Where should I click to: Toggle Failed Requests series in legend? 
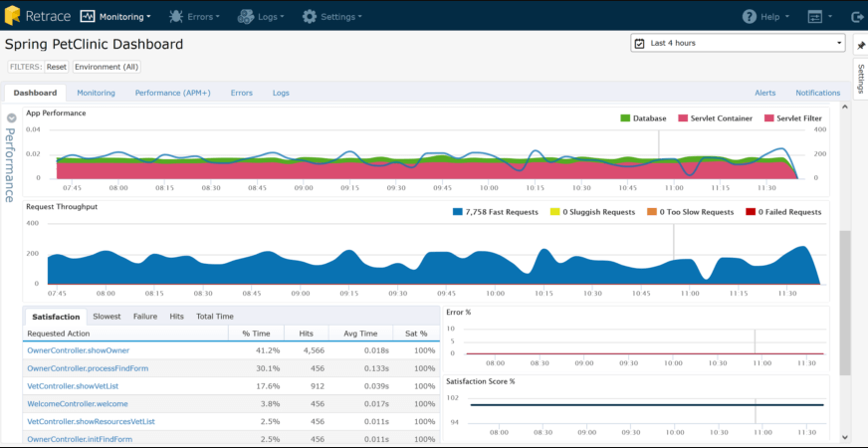click(789, 212)
